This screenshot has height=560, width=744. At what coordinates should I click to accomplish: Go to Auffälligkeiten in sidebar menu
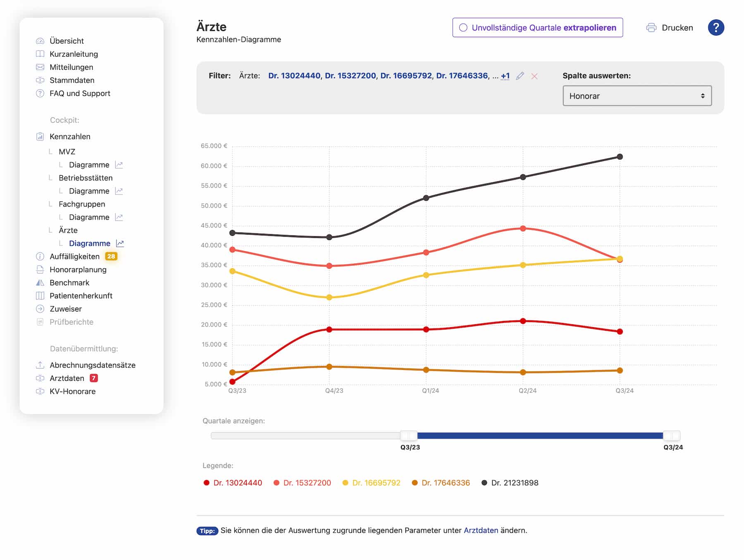[74, 256]
